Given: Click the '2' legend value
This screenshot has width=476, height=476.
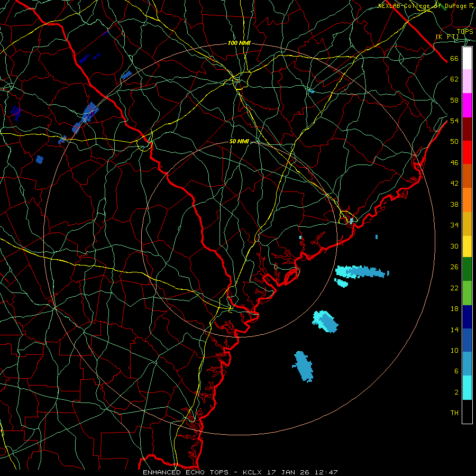Looking at the screenshot, I should [456, 392].
